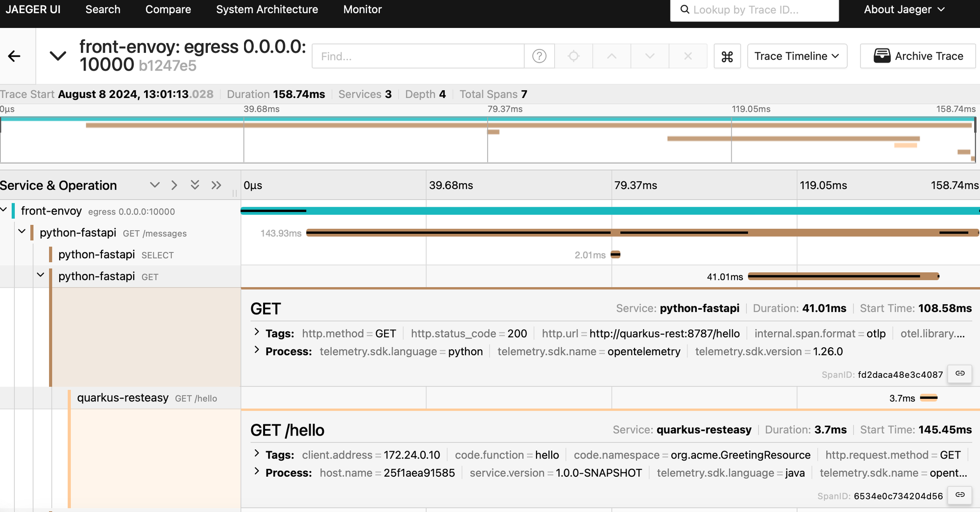Click the 143.93ms python-fastapi span bar
The image size is (980, 512).
pos(642,233)
